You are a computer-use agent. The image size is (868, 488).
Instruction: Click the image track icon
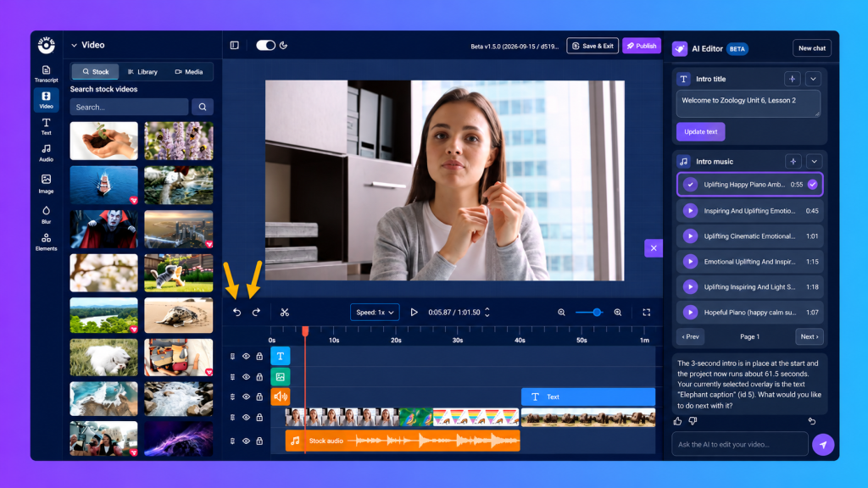(280, 377)
